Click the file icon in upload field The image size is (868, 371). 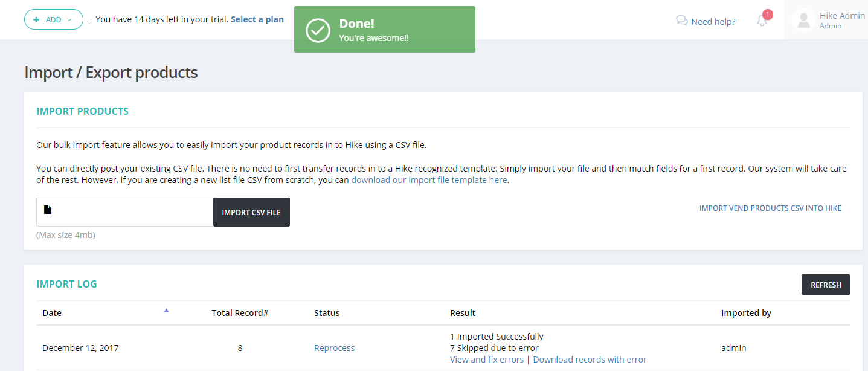point(48,210)
